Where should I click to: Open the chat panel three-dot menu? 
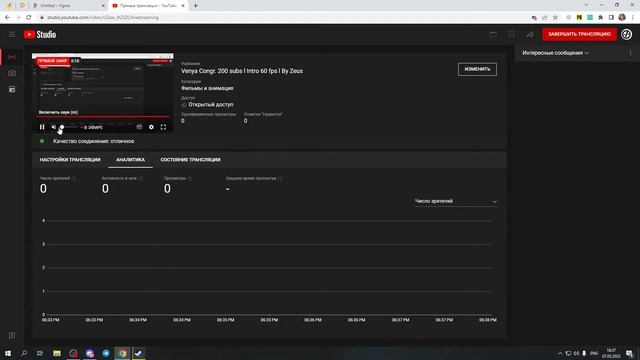631,53
